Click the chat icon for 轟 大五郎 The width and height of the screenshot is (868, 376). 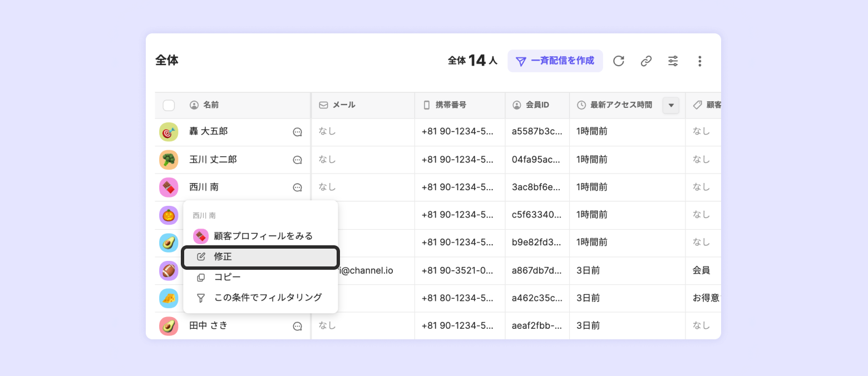tap(298, 132)
